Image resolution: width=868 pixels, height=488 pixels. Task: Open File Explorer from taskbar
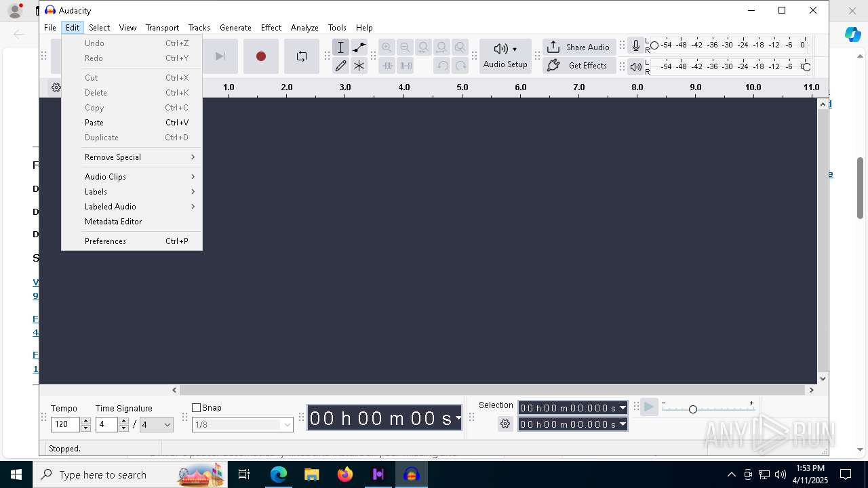point(312,474)
